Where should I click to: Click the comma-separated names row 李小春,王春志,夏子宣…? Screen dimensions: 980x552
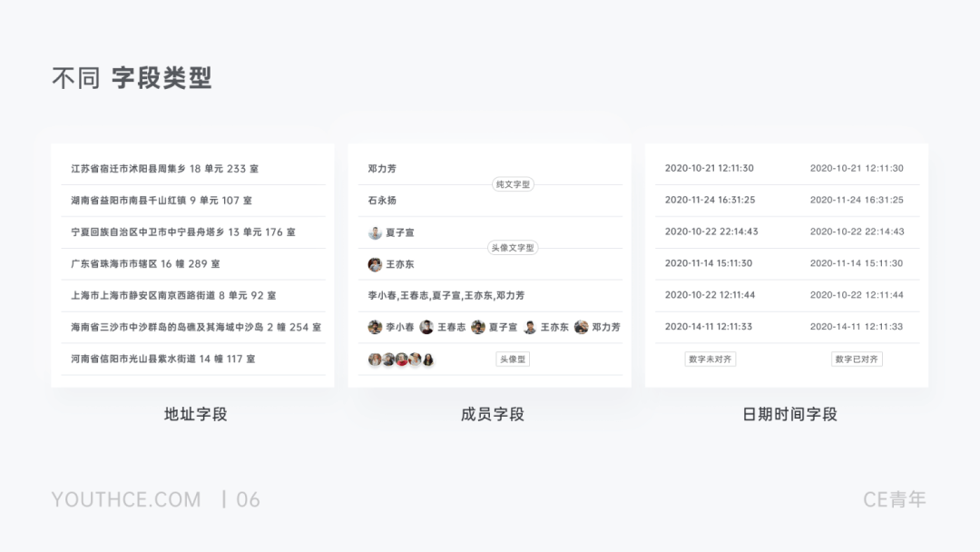tap(446, 296)
